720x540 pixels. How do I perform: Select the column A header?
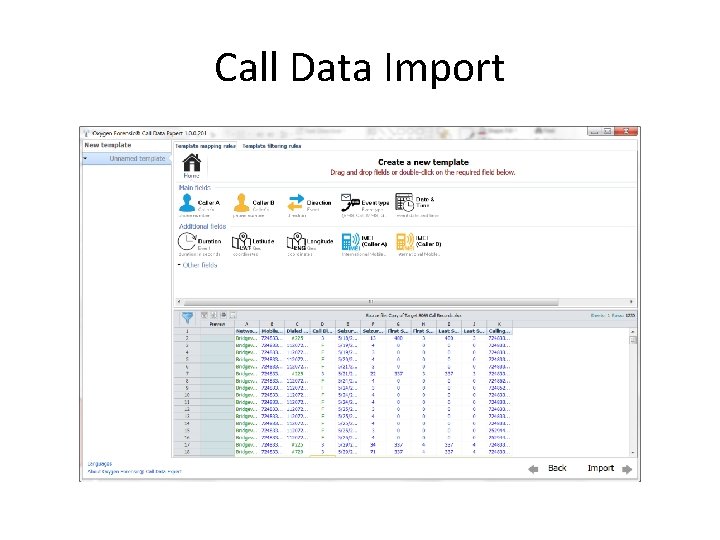(x=247, y=324)
